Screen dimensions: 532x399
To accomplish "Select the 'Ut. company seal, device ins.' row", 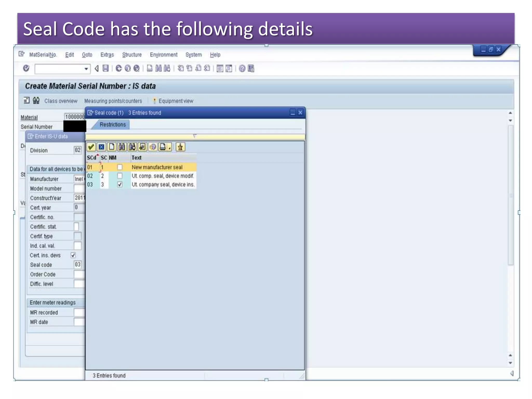I will [x=141, y=184].
